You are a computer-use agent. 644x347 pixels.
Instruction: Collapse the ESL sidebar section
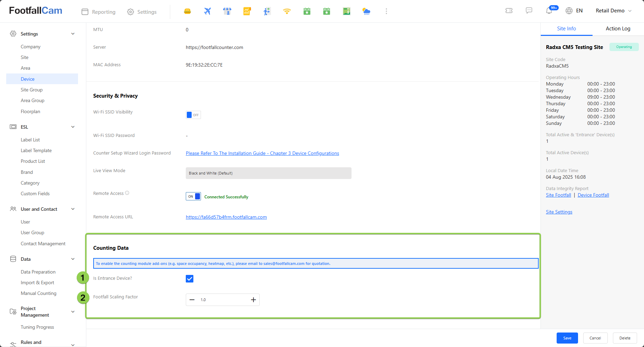[73, 127]
